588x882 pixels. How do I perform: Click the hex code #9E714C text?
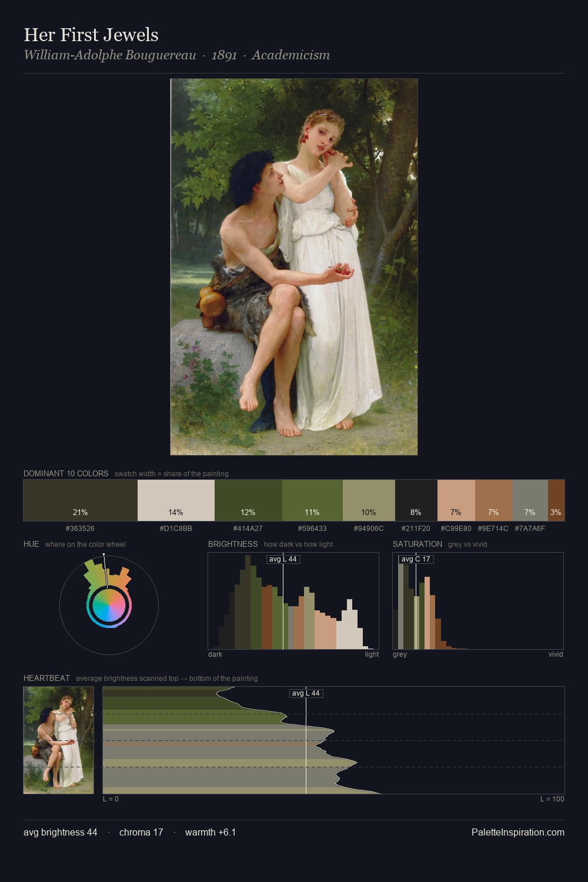coord(493,529)
